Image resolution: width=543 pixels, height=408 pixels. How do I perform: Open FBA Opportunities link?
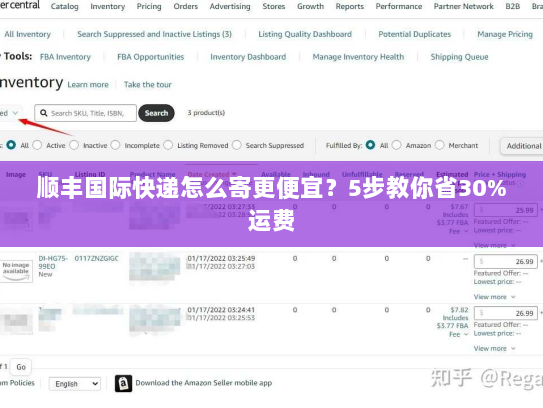tap(151, 57)
